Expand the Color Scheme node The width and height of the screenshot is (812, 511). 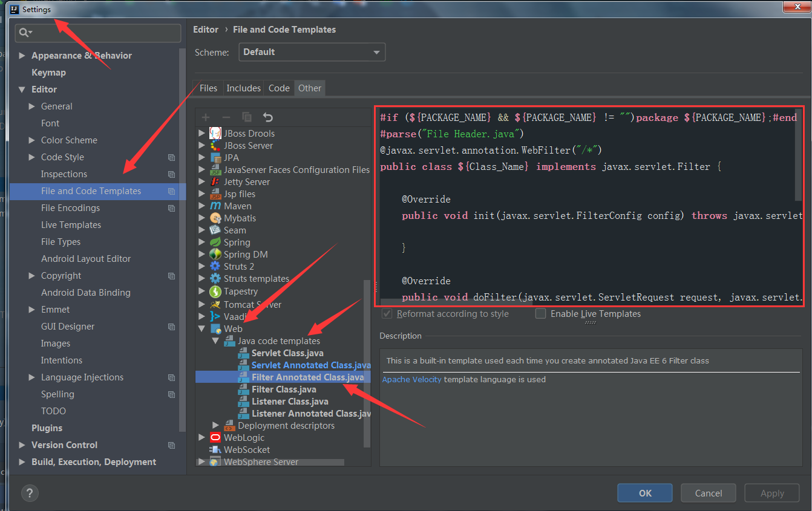click(x=32, y=140)
